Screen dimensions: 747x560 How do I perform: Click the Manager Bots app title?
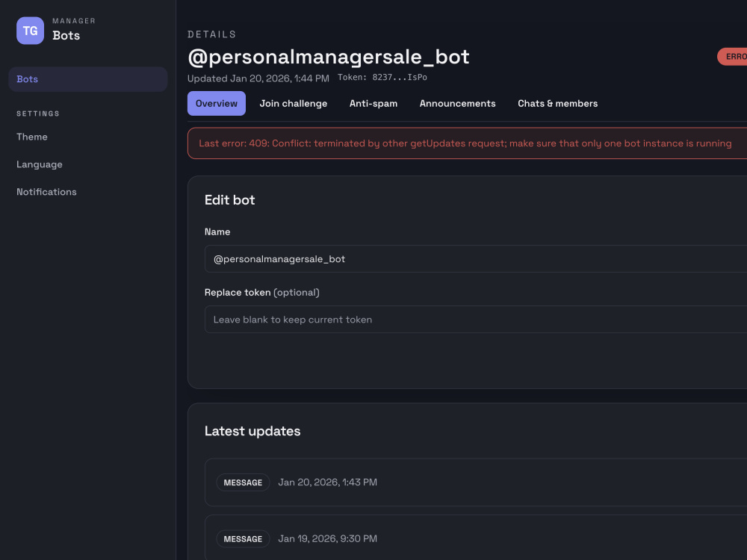[74, 30]
